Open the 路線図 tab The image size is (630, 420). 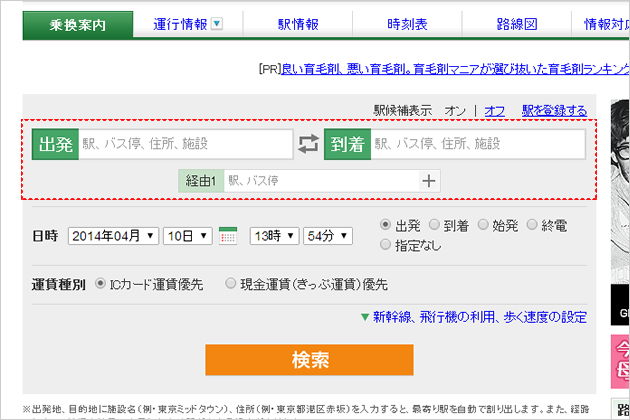click(x=517, y=25)
